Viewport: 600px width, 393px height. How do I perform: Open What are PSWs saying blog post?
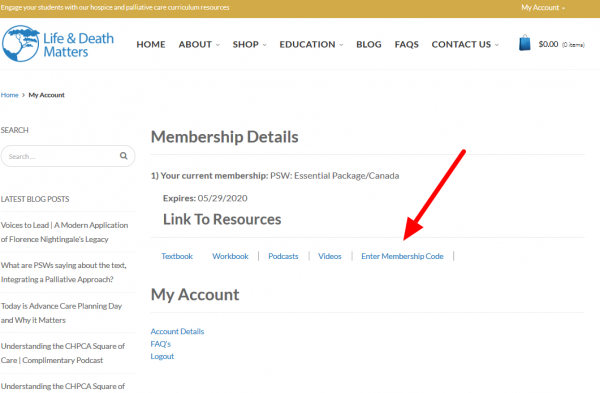click(x=64, y=272)
